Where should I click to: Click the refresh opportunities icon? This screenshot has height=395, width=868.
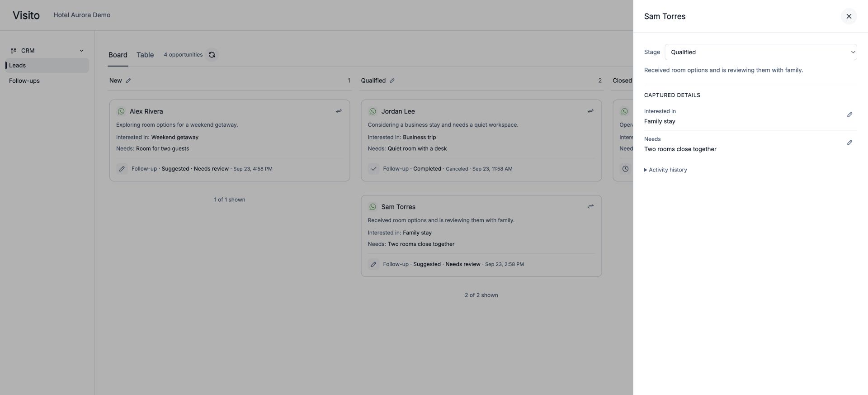point(212,55)
